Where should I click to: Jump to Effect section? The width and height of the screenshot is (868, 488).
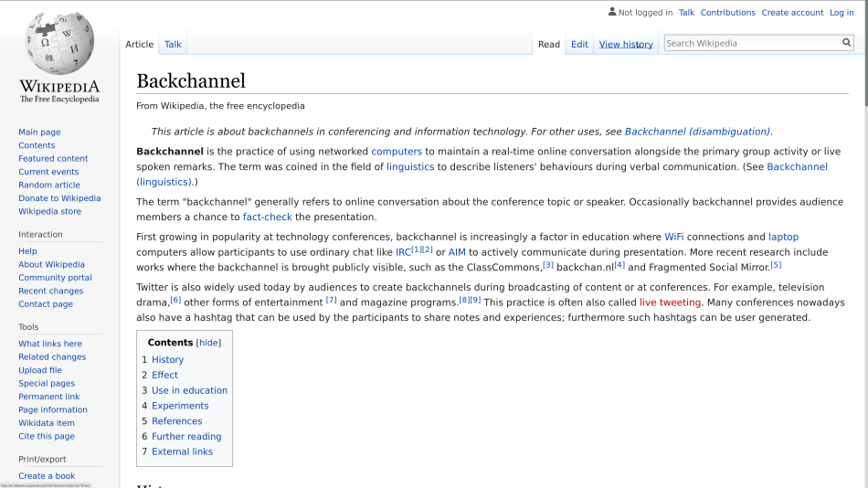[165, 375]
